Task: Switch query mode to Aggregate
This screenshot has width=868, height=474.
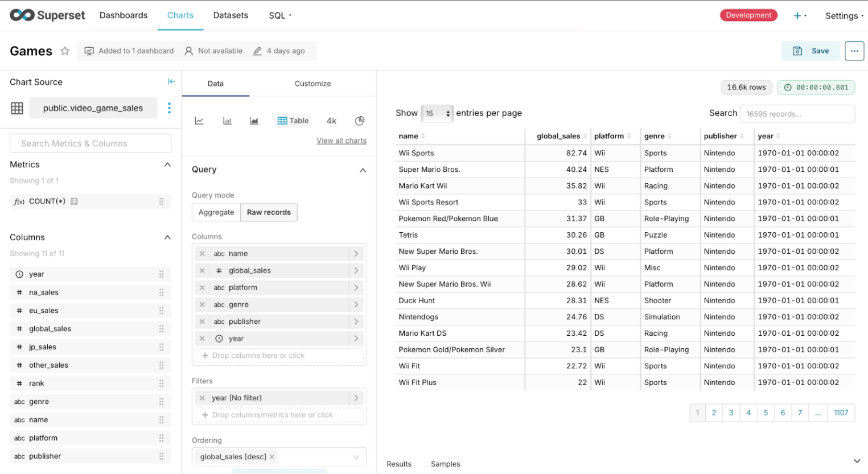Action: tap(216, 212)
